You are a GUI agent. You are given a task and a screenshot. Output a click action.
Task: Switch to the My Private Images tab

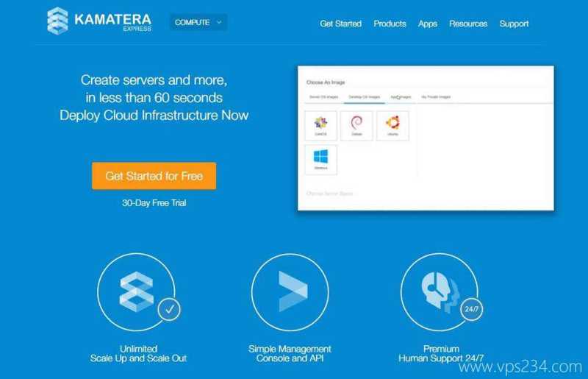[x=436, y=97]
